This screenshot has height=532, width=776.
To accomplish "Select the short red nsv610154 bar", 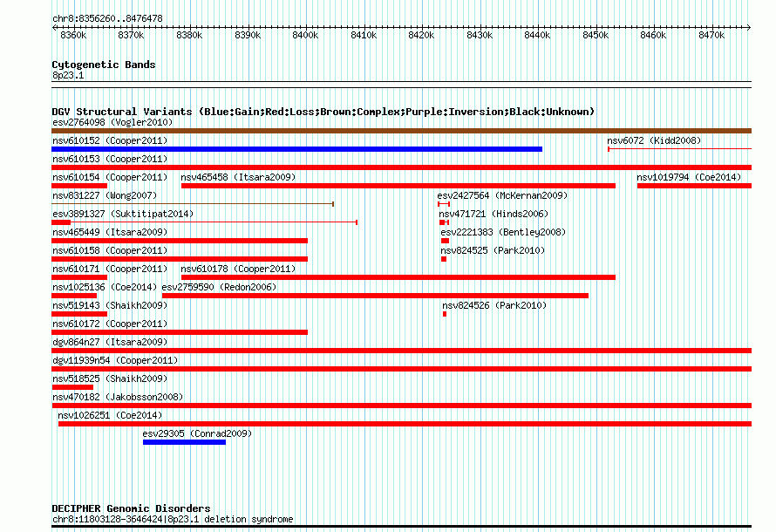I will click(x=79, y=186).
